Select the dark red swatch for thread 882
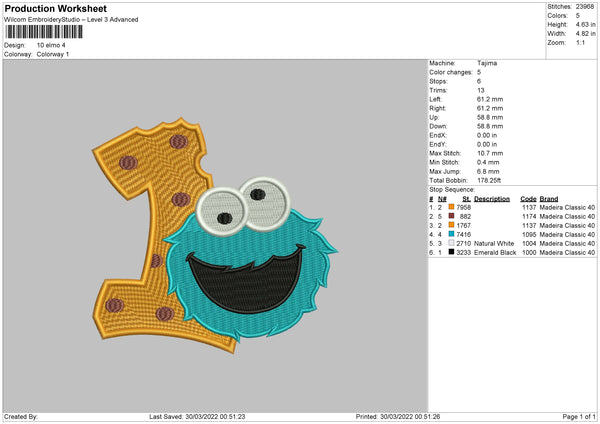This screenshot has height=424, width=600. pos(451,216)
